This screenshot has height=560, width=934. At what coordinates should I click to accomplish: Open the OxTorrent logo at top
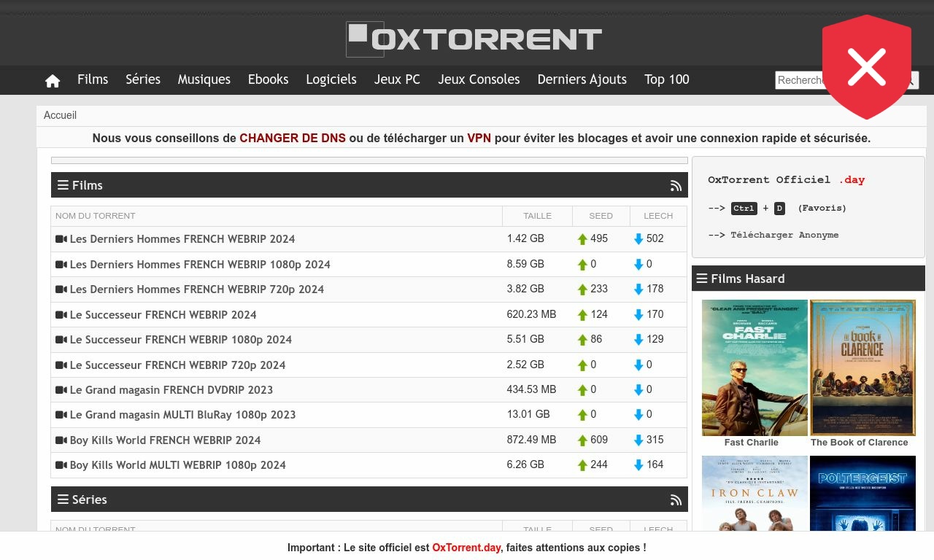(474, 39)
